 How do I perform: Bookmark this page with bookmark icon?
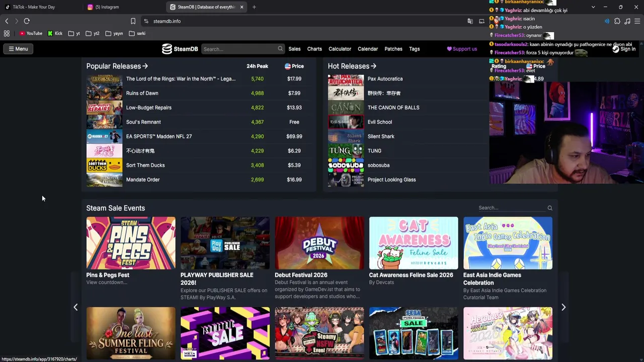(133, 21)
